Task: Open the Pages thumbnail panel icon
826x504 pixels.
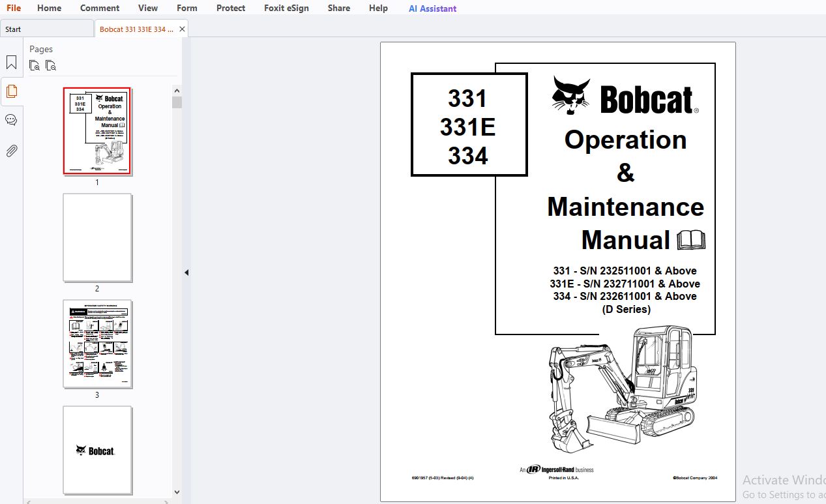Action: tap(11, 91)
